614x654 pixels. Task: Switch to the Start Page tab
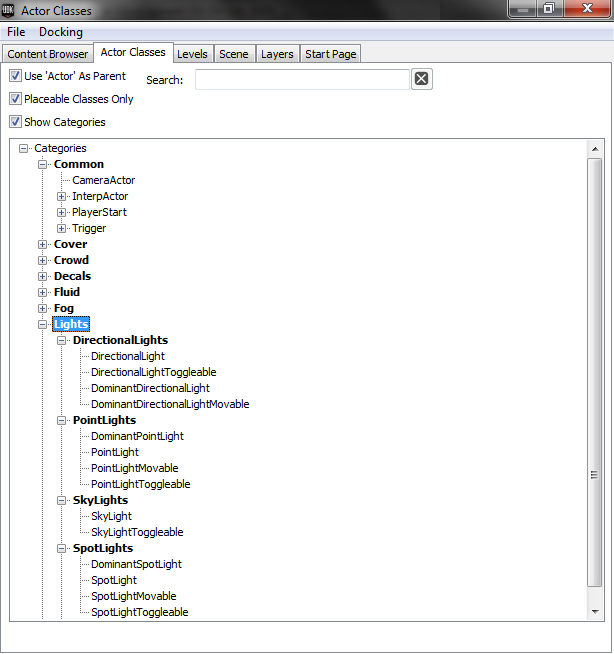point(330,54)
